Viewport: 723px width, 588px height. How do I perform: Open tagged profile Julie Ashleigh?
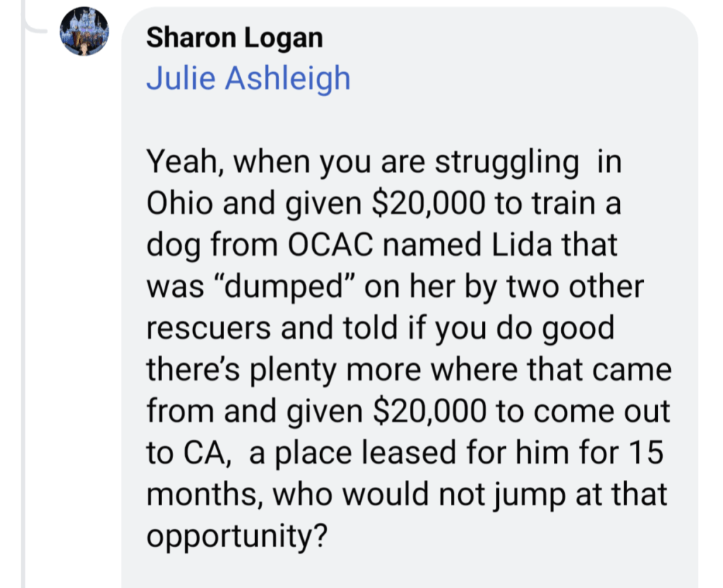pos(248,78)
